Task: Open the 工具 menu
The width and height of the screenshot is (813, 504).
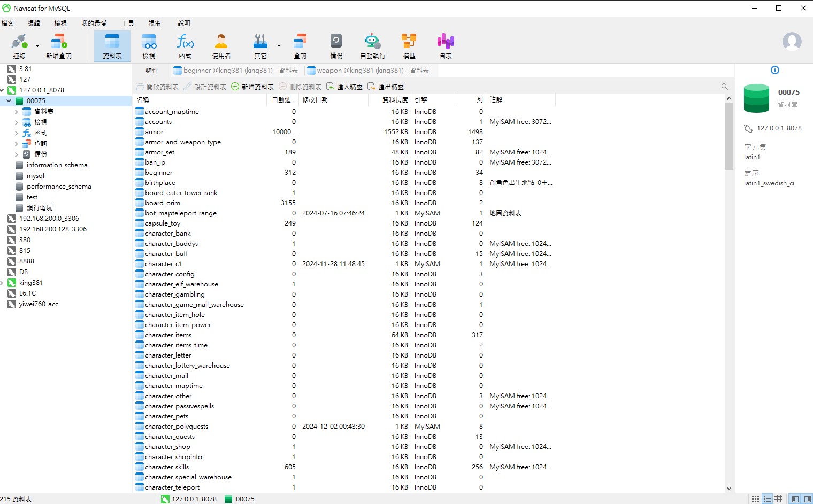Action: point(128,24)
